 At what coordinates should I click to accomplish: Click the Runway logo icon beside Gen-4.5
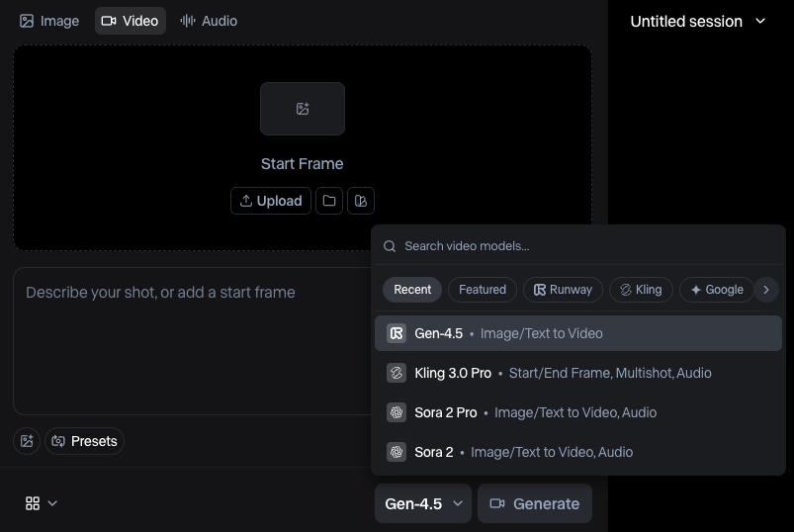397,333
